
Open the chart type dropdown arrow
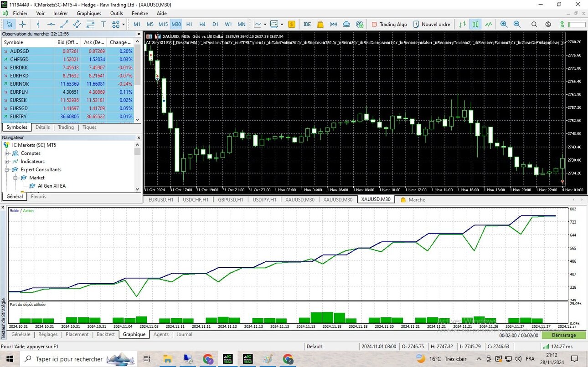tap(265, 24)
